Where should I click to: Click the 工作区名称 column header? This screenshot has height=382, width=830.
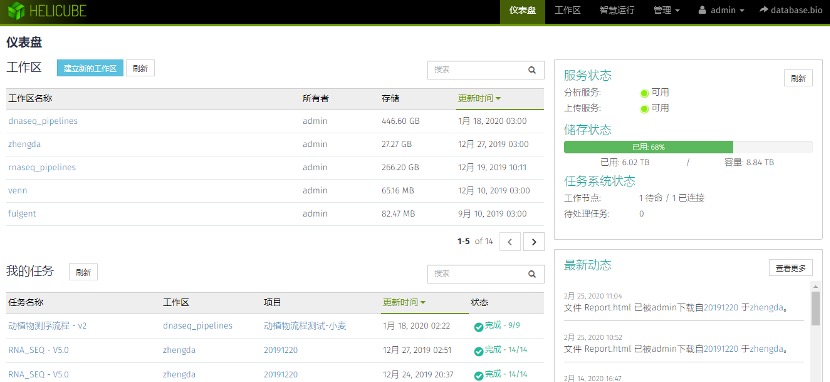click(30, 98)
